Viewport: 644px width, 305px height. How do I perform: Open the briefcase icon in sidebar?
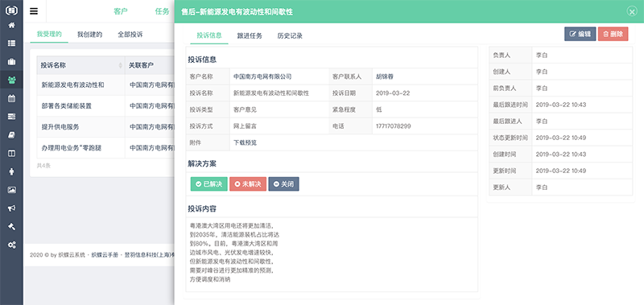point(11,62)
